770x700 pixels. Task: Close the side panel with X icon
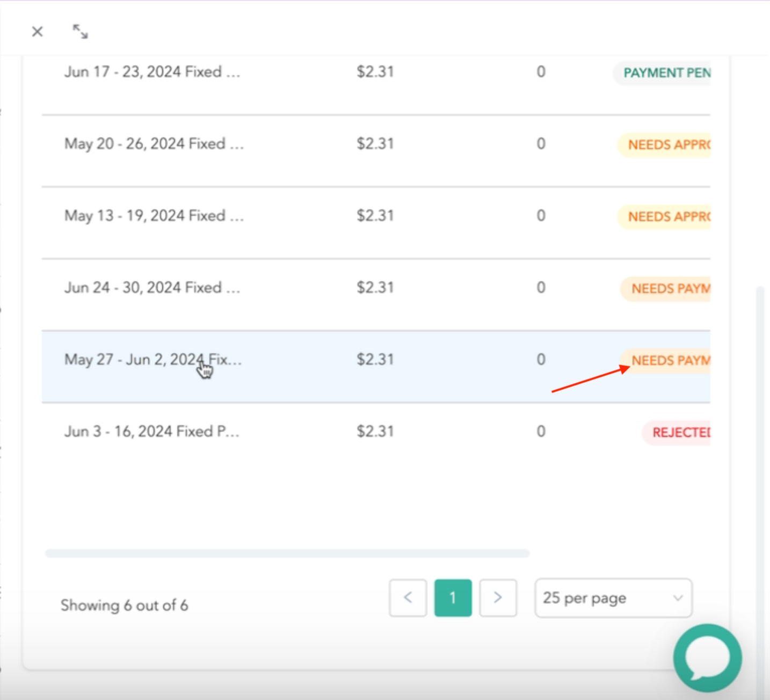(37, 32)
